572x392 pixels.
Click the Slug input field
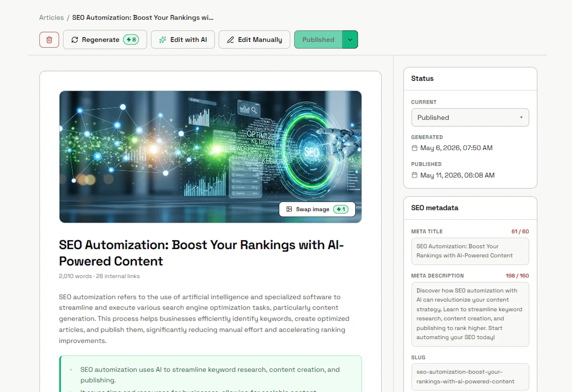[470, 377]
